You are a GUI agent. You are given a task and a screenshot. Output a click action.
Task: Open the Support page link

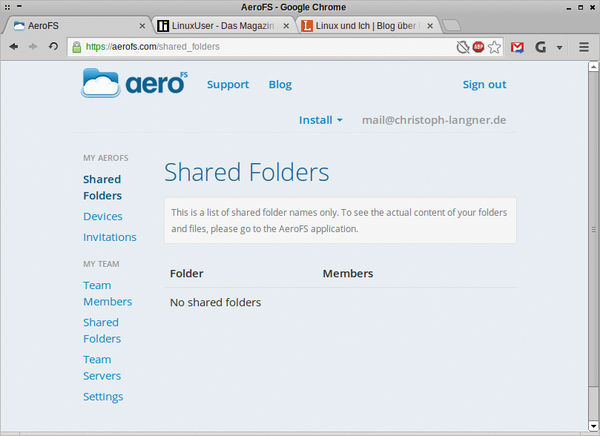227,85
